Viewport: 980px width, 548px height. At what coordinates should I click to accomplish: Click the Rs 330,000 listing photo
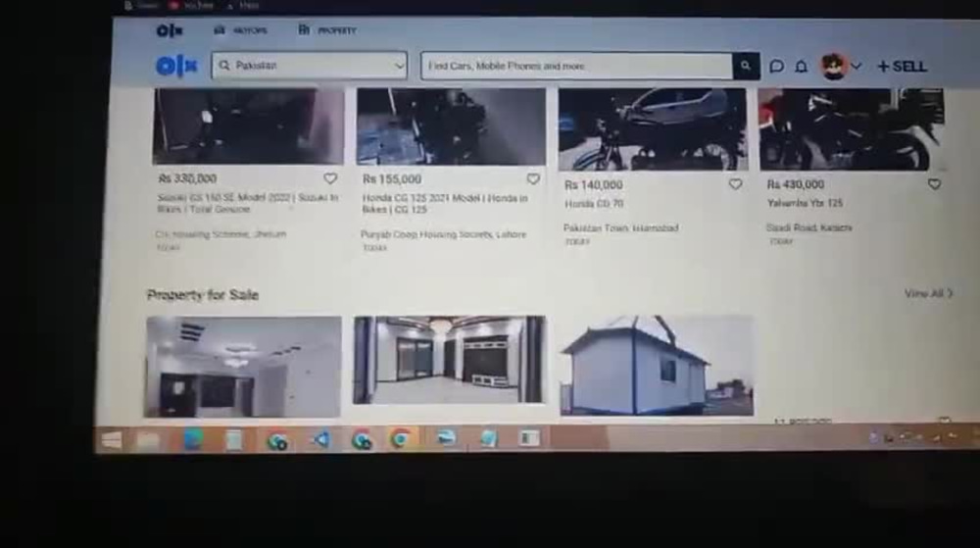[x=248, y=126]
